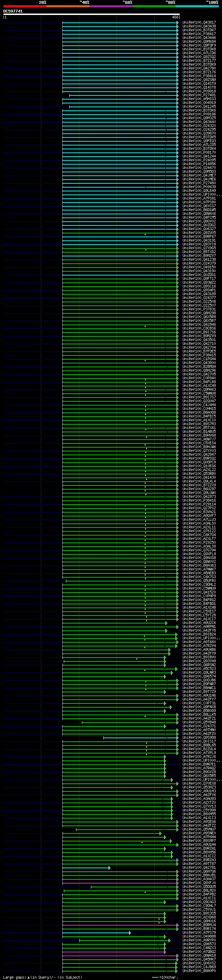The image size is (222, 980).
Task: Click the label UniRef100_Q5YB48
Action: 199,722
